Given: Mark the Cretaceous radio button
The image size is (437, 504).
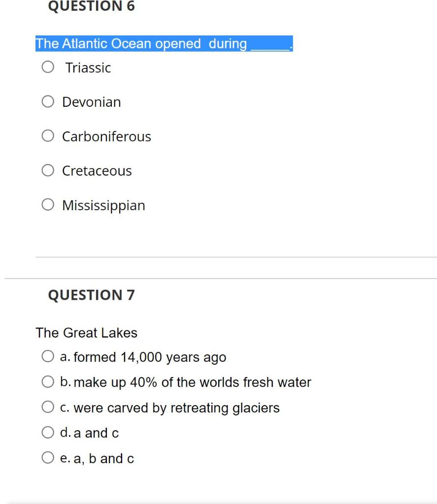Looking at the screenshot, I should 48,171.
